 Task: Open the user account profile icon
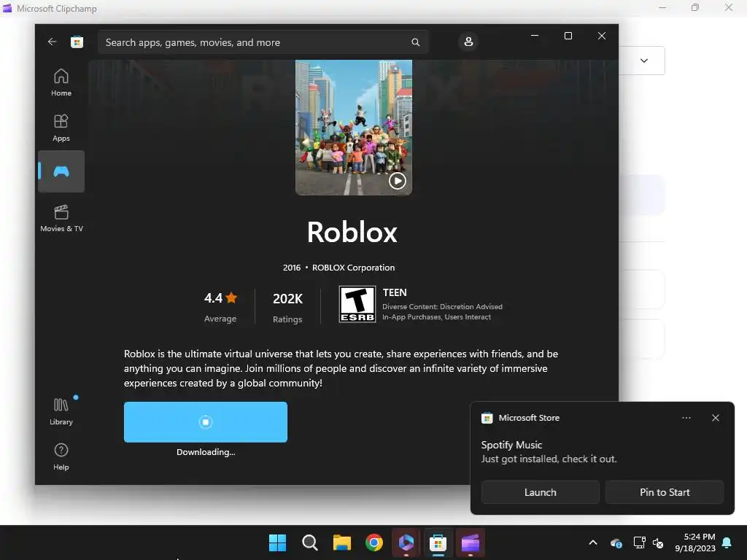(x=468, y=42)
